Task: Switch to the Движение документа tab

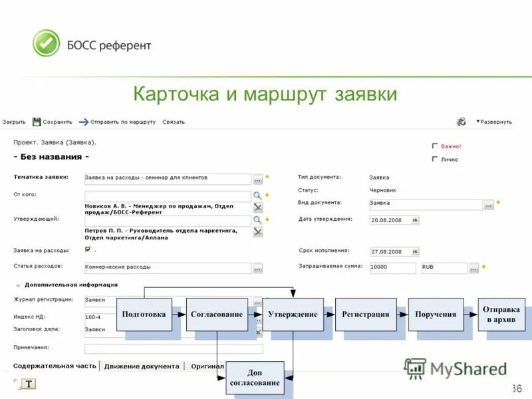Action: pyautogui.click(x=142, y=364)
